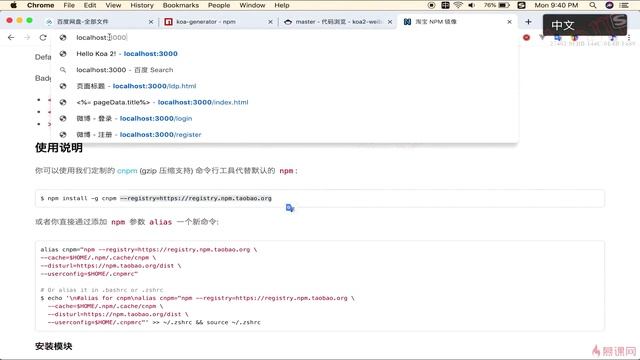Open the Chrome menu in menu bar
The width and height of the screenshot is (640, 360).
click(40, 5)
